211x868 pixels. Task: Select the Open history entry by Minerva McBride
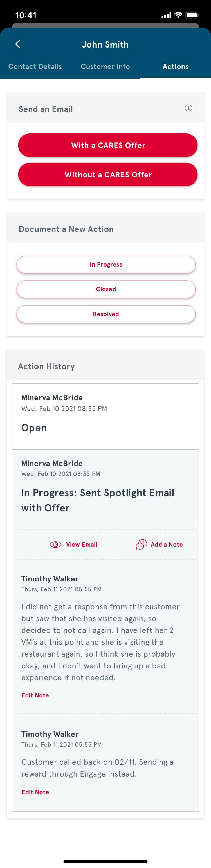(105, 417)
